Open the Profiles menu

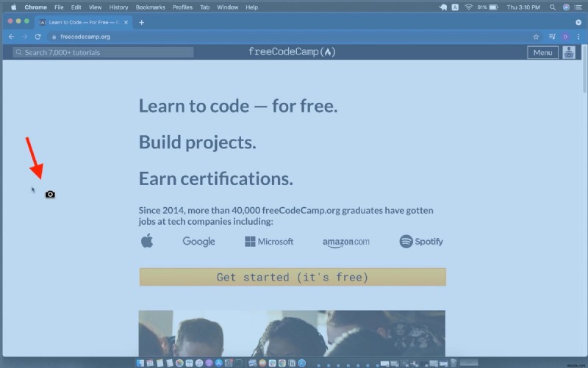(x=182, y=7)
